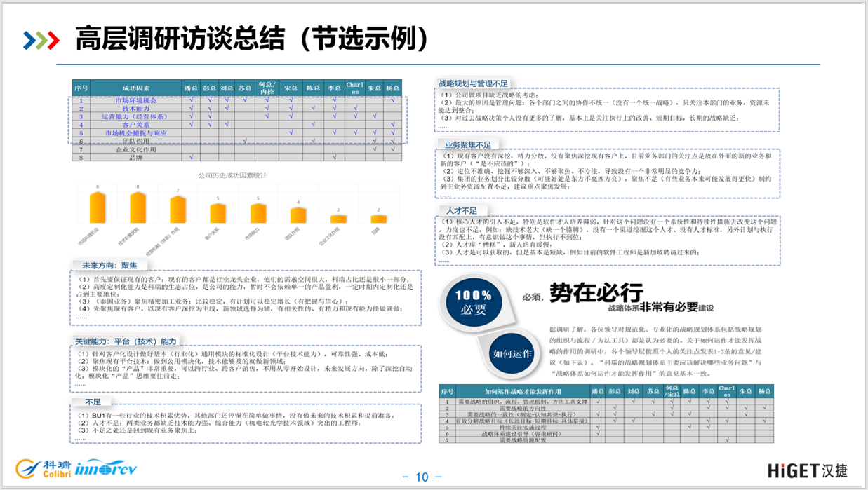
Task: Click the blue '技术能力' table entry
Action: [136, 109]
